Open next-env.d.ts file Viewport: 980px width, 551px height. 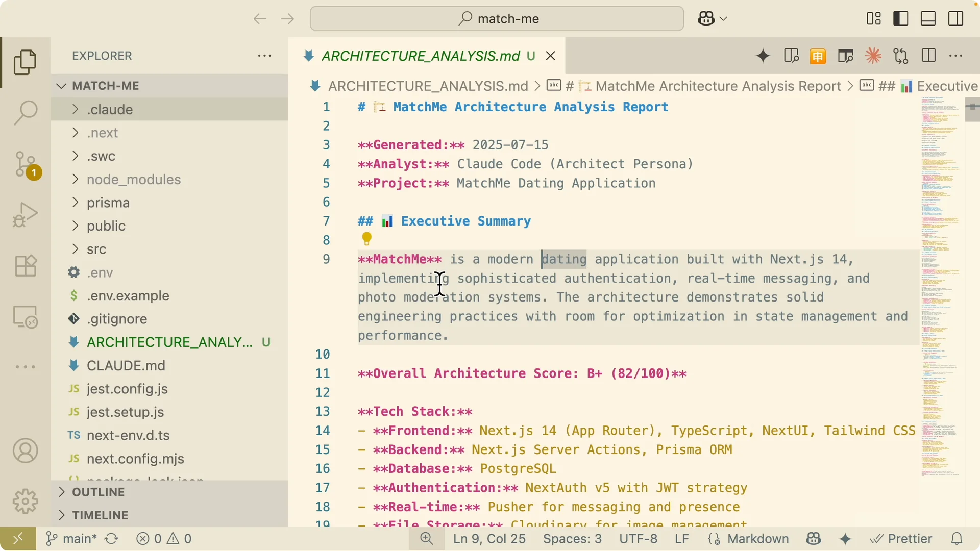point(169,435)
